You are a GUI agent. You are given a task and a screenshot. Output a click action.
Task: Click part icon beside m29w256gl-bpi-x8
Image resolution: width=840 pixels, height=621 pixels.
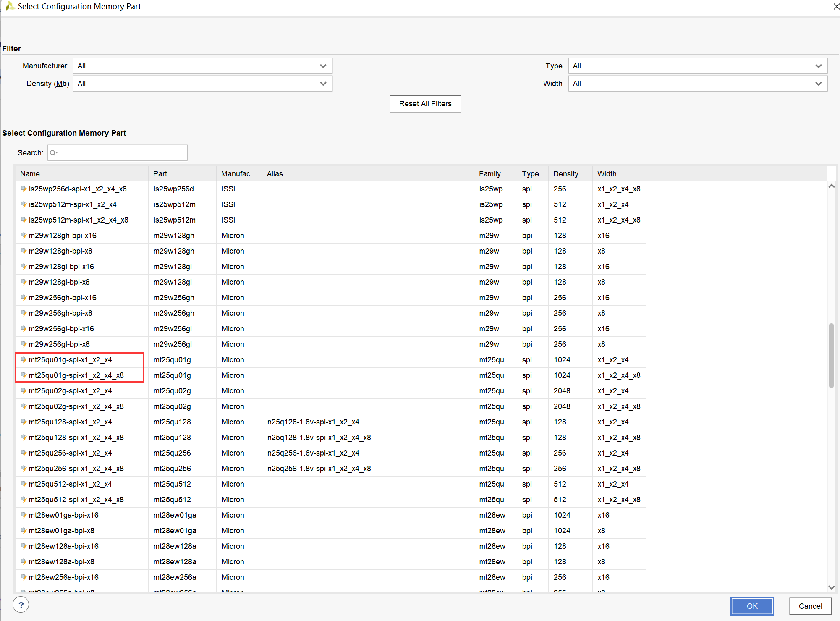click(x=24, y=344)
